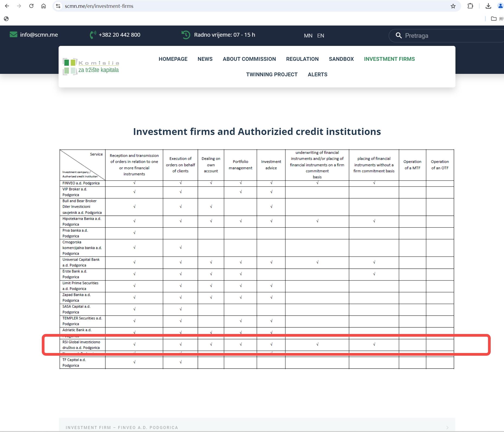Select TEMPLER Securities a.d. row name
This screenshot has height=432, width=504.
(82, 321)
